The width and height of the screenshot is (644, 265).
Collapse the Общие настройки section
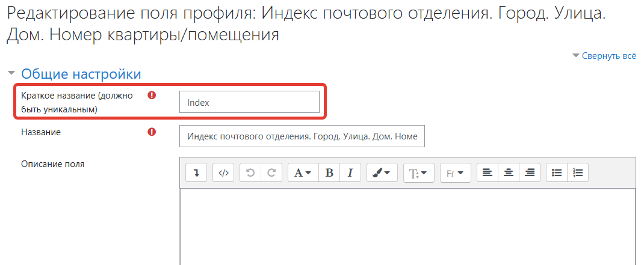point(81,75)
